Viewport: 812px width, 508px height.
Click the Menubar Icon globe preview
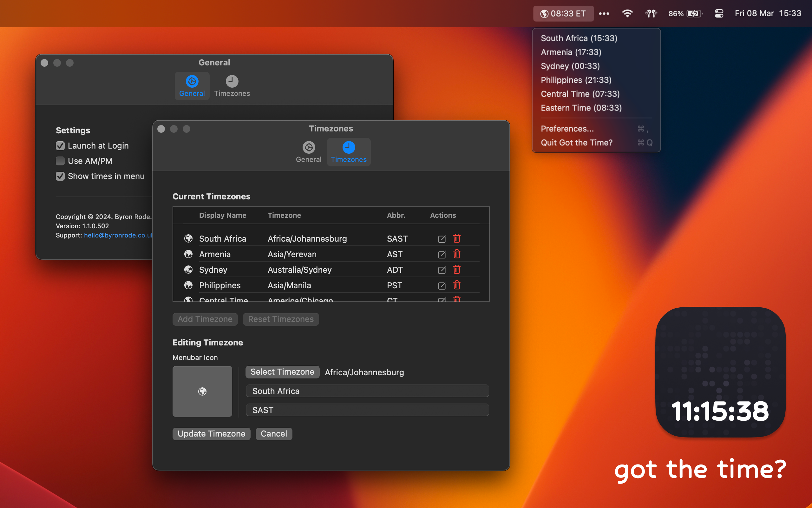click(202, 391)
